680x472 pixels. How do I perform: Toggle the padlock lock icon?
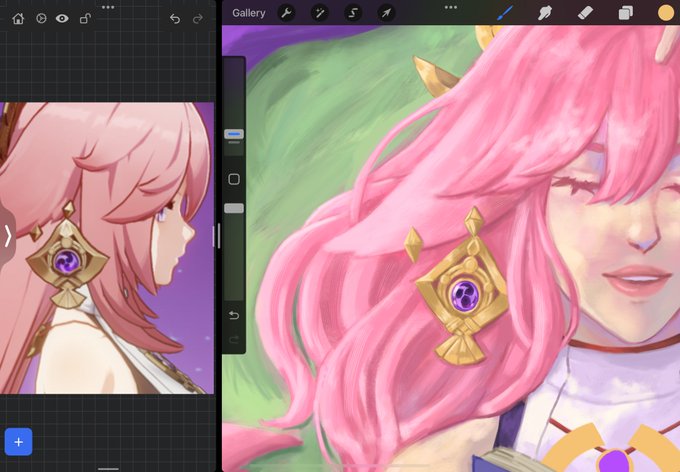pyautogui.click(x=85, y=18)
